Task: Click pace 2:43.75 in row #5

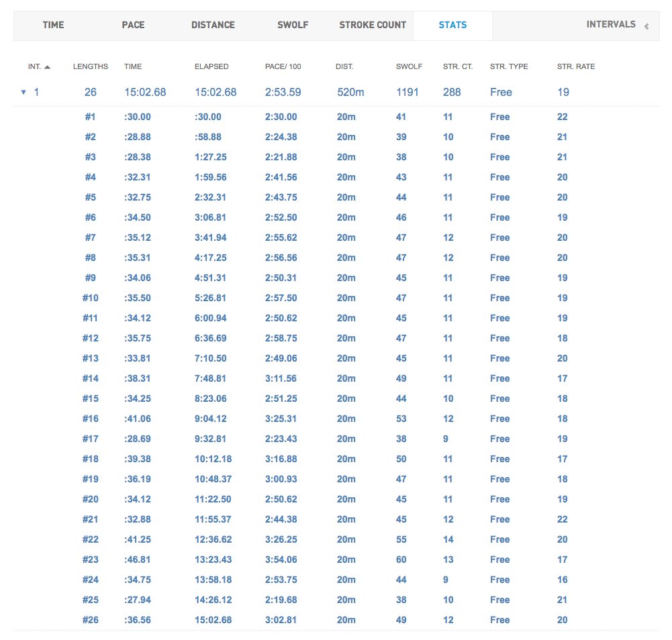Action: coord(281,197)
